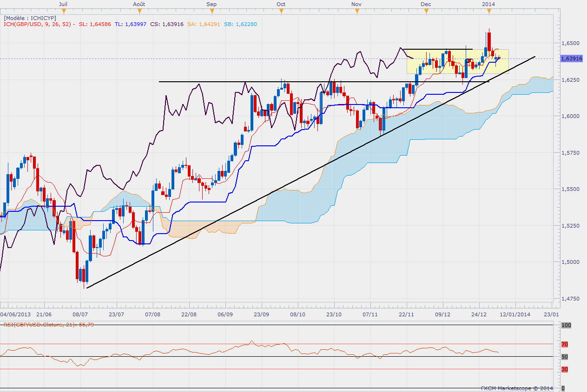Click the orange marker under Nov
The image size is (587, 392).
356,11
